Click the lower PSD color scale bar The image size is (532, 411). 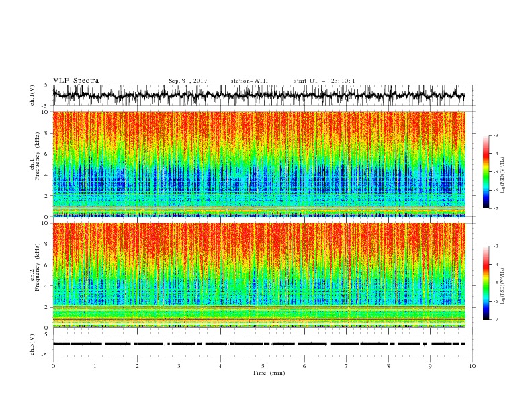coord(486,283)
